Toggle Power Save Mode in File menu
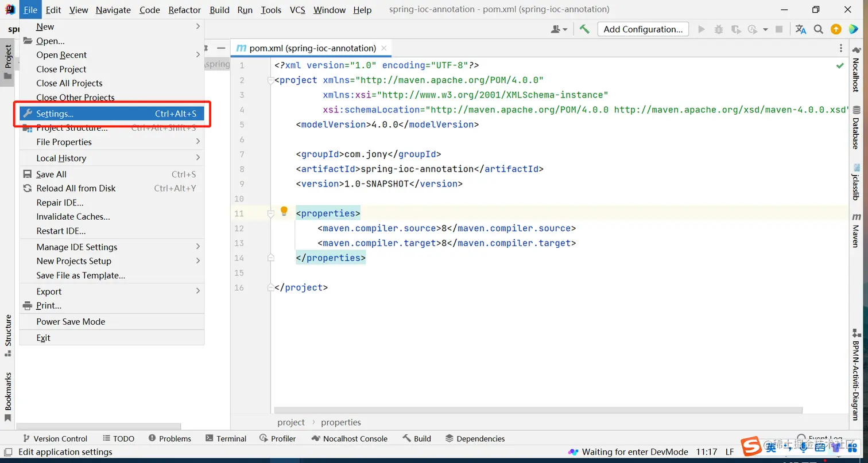Viewport: 868px width, 463px height. (x=112, y=322)
